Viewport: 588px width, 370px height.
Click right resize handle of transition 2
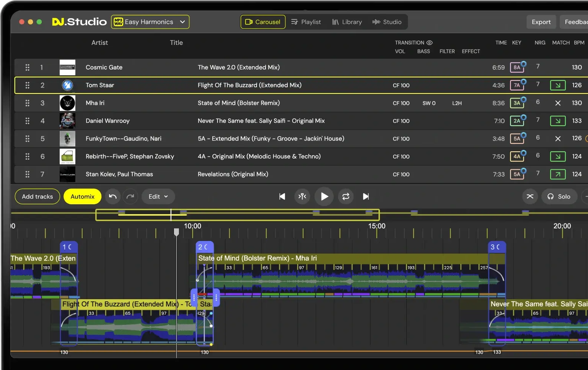(216, 297)
